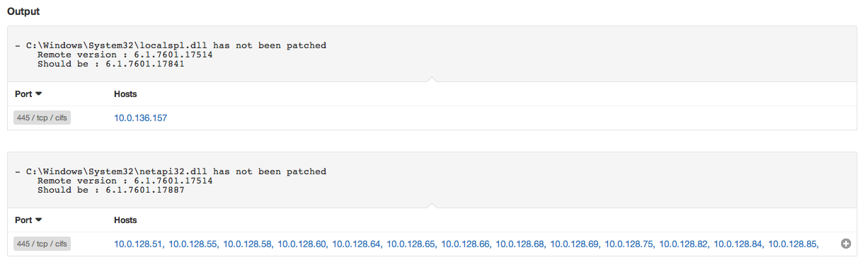Open host 10.0.128.85
Image resolution: width=868 pixels, height=272 pixels.
point(794,244)
